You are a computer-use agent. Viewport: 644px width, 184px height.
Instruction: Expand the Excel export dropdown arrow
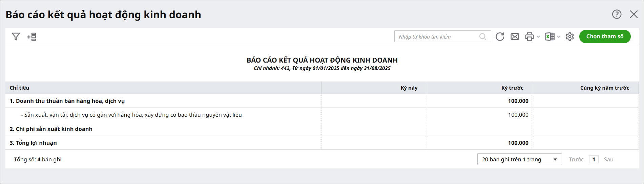[559, 37]
